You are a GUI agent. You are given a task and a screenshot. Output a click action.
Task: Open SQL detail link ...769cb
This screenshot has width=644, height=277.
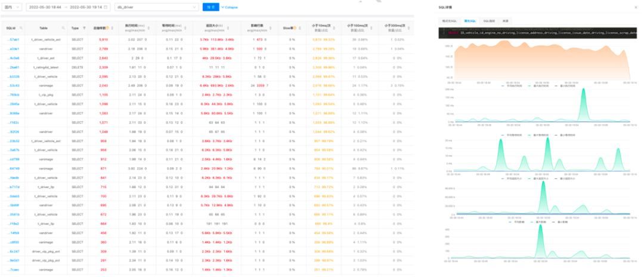(x=14, y=94)
